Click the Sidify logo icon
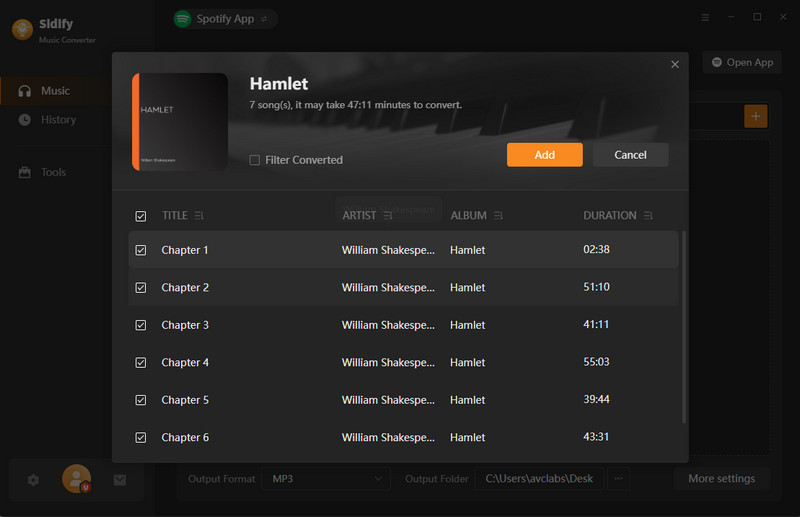Image resolution: width=800 pixels, height=517 pixels. click(22, 30)
